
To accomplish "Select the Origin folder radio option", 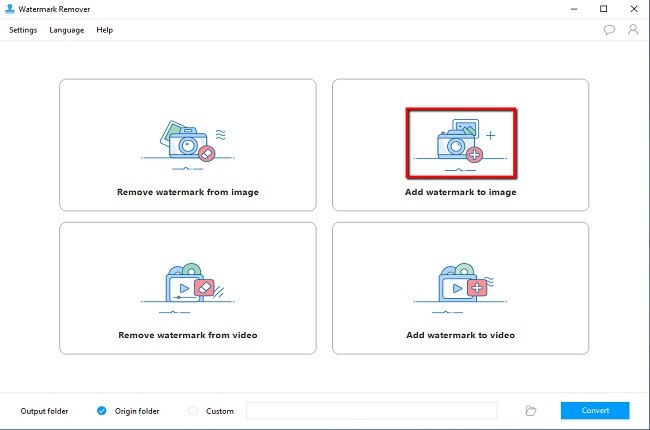I will (102, 411).
